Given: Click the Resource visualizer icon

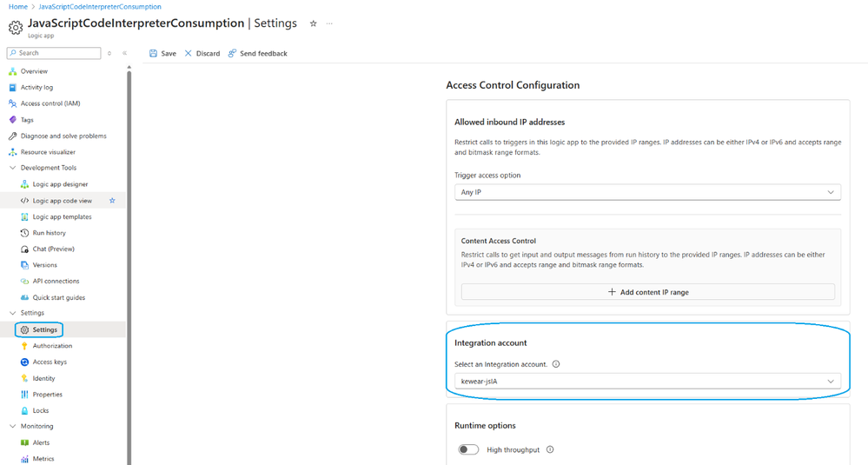Looking at the screenshot, I should (13, 152).
